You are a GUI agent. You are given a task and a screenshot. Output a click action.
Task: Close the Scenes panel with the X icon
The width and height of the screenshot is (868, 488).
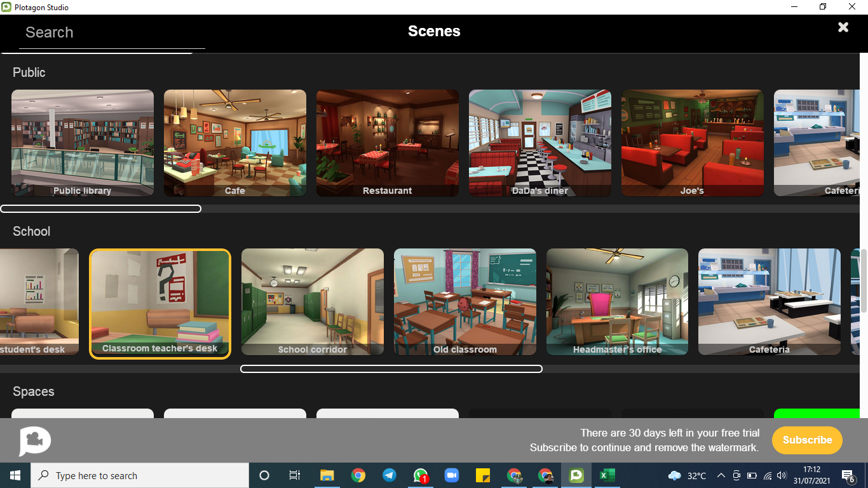coord(843,27)
